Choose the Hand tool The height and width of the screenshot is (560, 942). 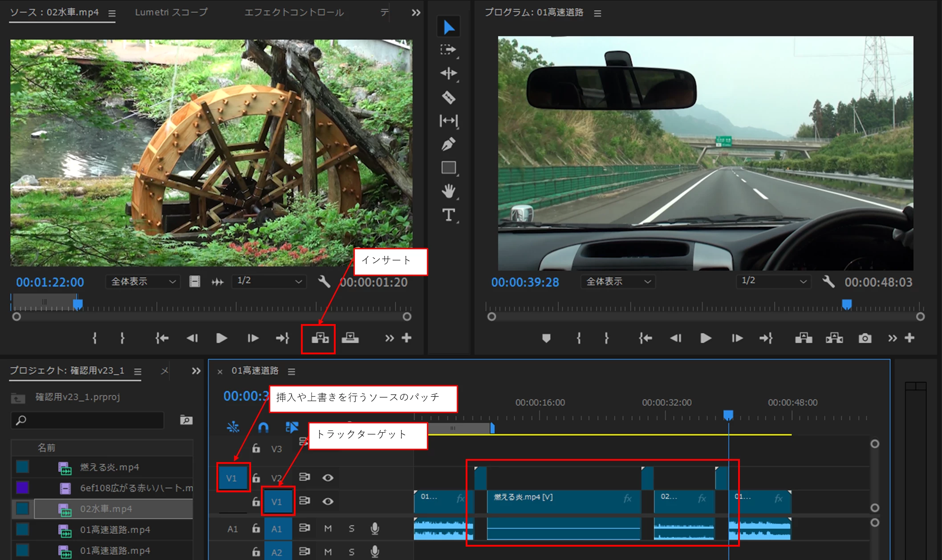click(448, 191)
